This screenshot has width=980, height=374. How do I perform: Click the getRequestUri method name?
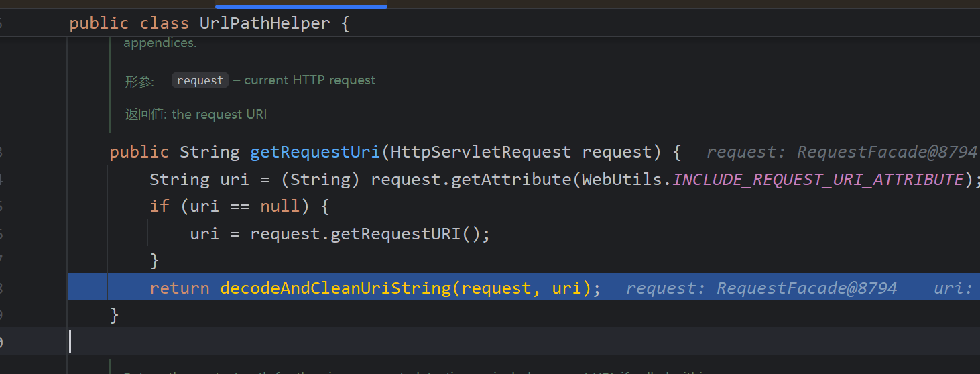pos(315,152)
